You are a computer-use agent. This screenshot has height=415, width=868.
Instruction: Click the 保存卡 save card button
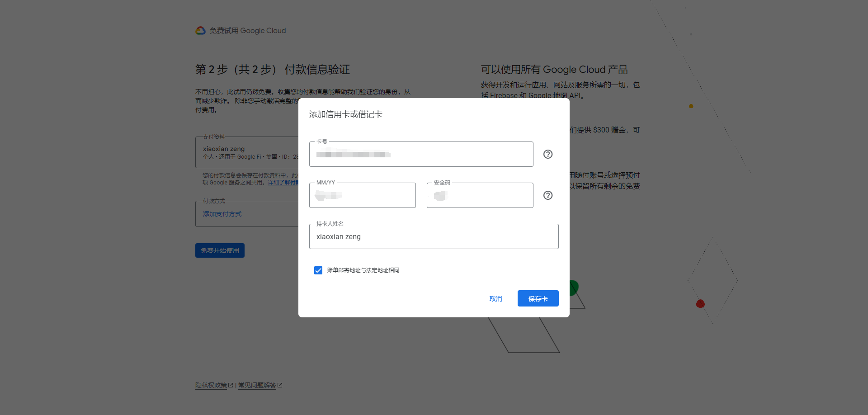click(x=538, y=298)
